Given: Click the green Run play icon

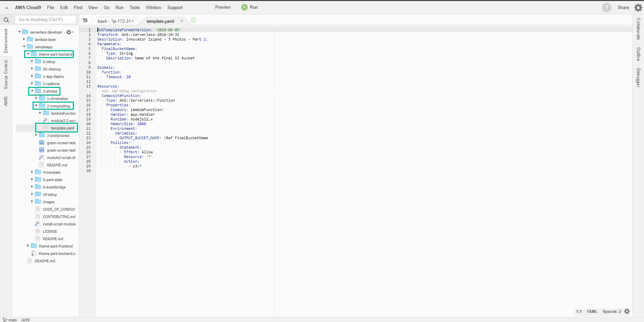Looking at the screenshot, I should click(x=244, y=7).
